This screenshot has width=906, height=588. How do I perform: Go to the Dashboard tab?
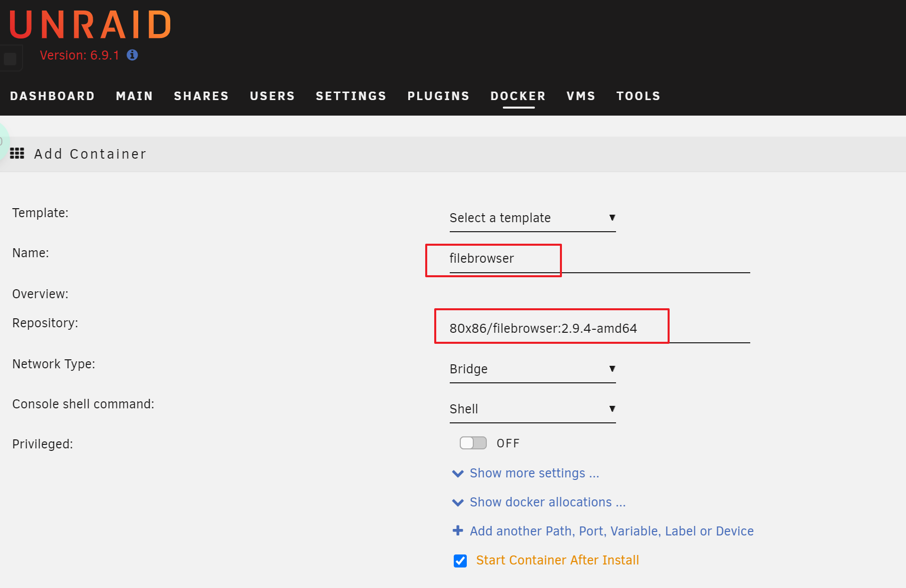(x=53, y=96)
